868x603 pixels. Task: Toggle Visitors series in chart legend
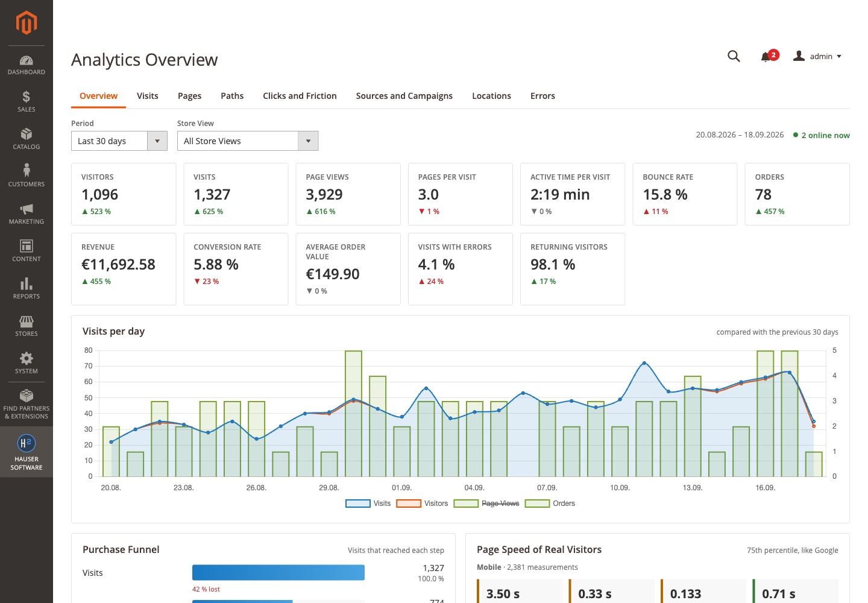coord(422,504)
